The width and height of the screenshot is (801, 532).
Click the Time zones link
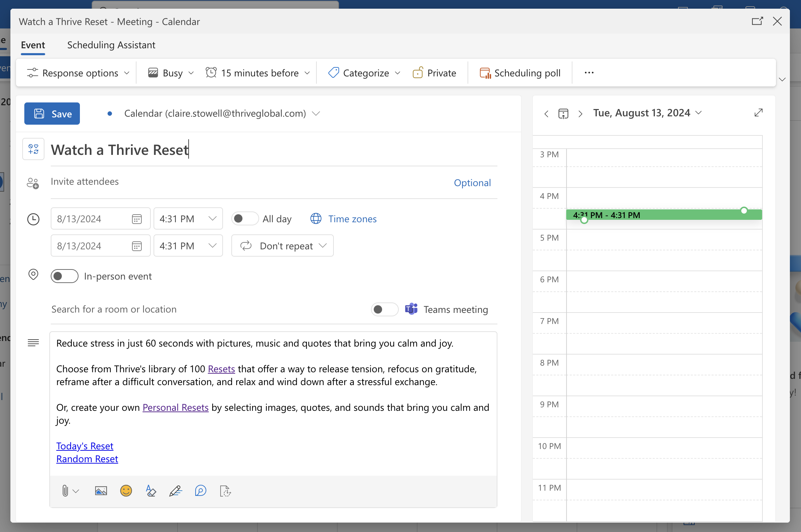pyautogui.click(x=353, y=219)
